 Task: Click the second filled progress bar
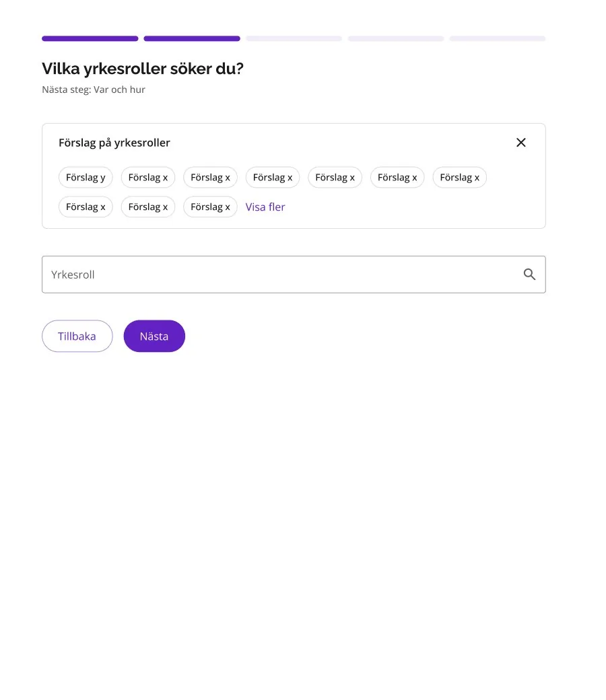coord(192,38)
